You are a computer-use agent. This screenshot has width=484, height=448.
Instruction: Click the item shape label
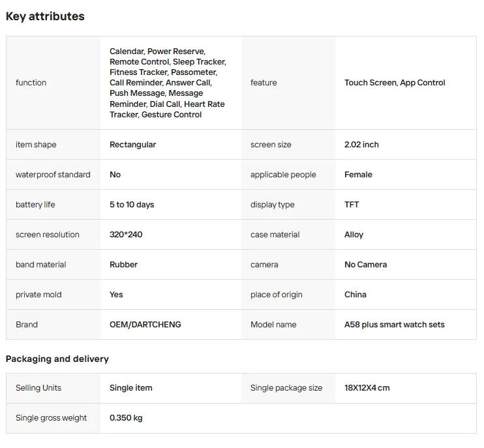pyautogui.click(x=36, y=145)
